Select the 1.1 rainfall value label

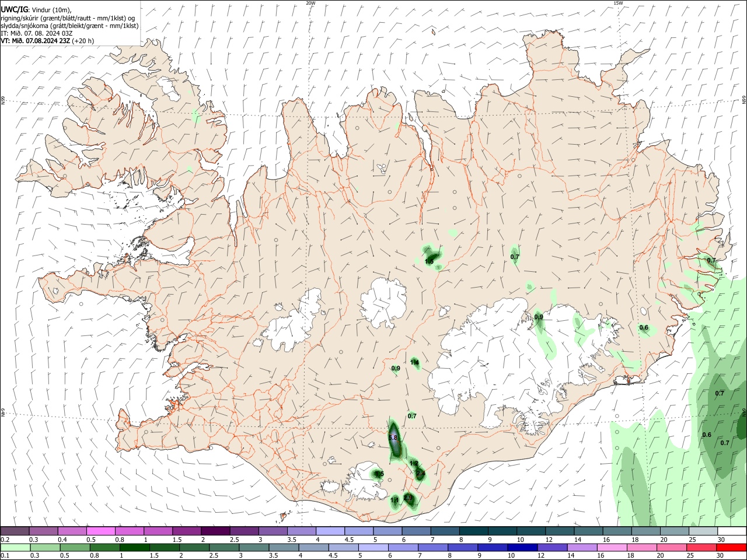(395, 500)
